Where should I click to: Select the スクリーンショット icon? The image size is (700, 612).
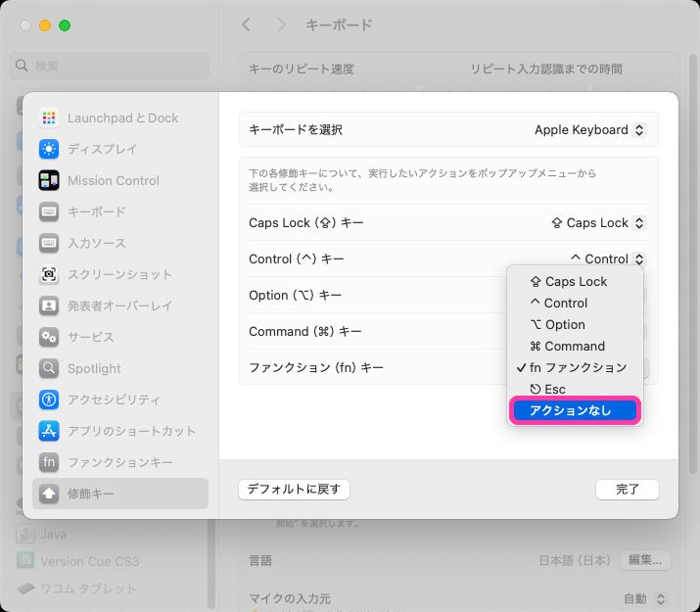click(x=49, y=274)
